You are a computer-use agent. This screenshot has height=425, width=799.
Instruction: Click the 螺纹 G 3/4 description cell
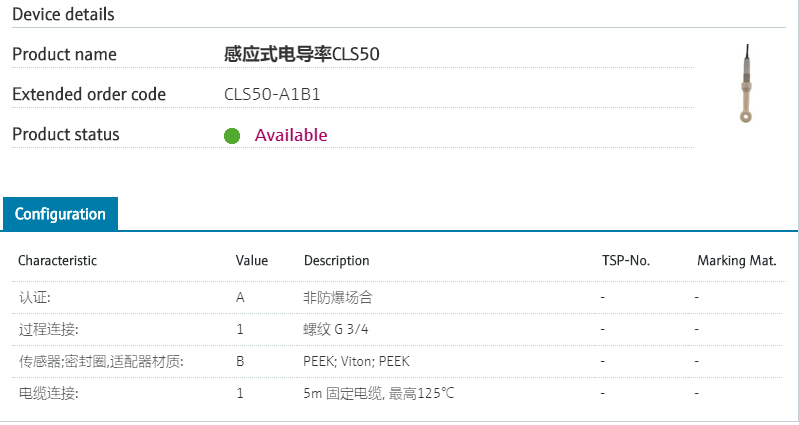[x=343, y=329]
